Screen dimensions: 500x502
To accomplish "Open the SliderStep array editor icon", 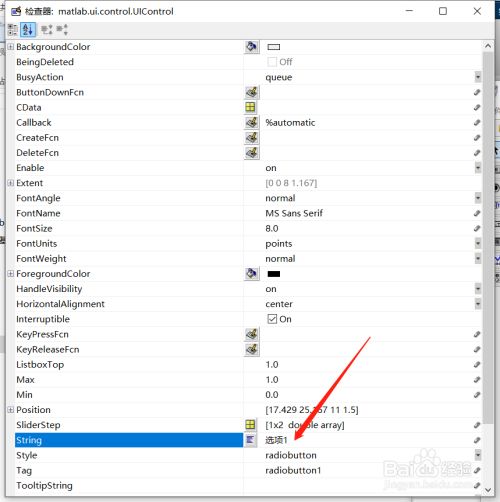I will pyautogui.click(x=250, y=425).
